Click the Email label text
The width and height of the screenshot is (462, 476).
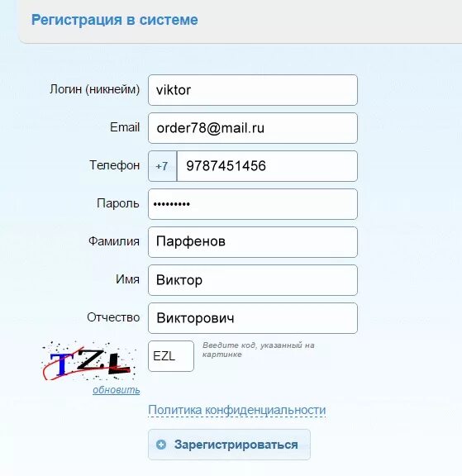click(x=125, y=127)
